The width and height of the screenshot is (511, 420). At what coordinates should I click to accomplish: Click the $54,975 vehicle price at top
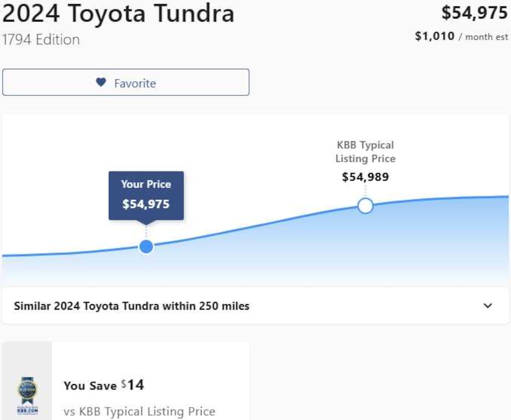[x=475, y=13]
